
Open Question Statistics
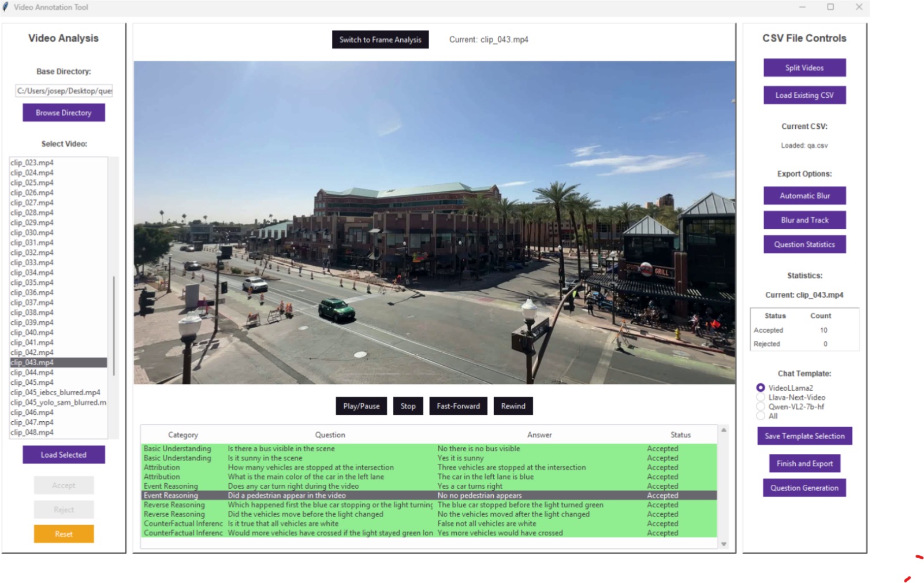pyautogui.click(x=804, y=244)
